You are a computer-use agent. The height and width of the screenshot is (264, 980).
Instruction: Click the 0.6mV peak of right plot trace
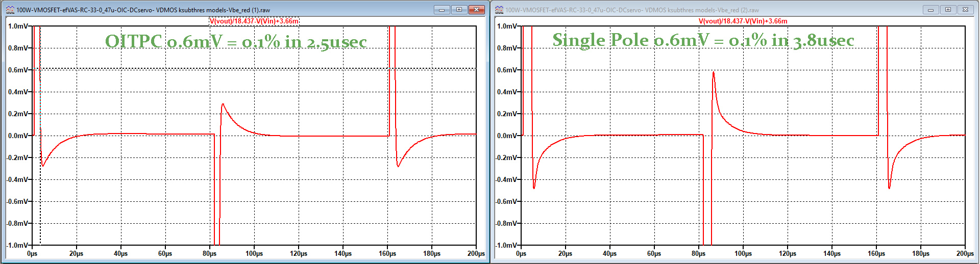713,73
